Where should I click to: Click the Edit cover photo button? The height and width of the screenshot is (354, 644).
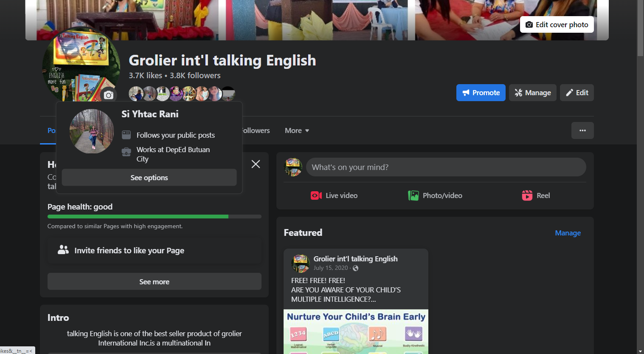557,25
